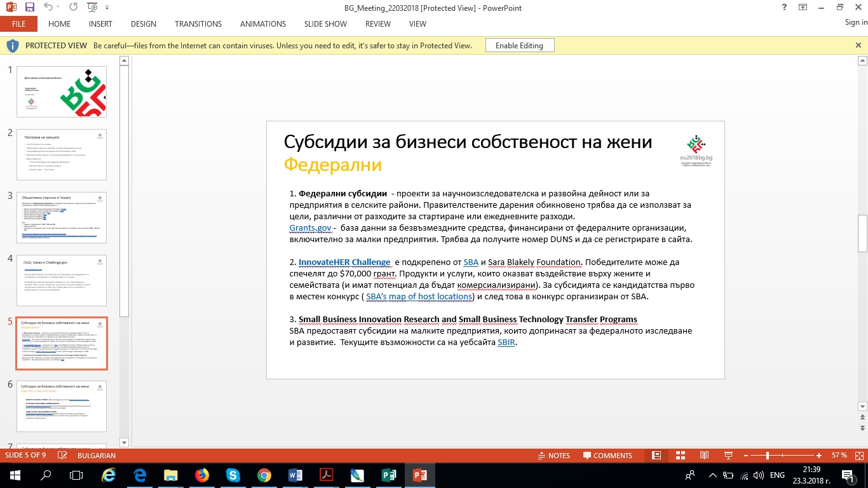Viewport: 868px width, 488px height.
Task: Open Word from the Windows taskbar
Action: pos(295,475)
